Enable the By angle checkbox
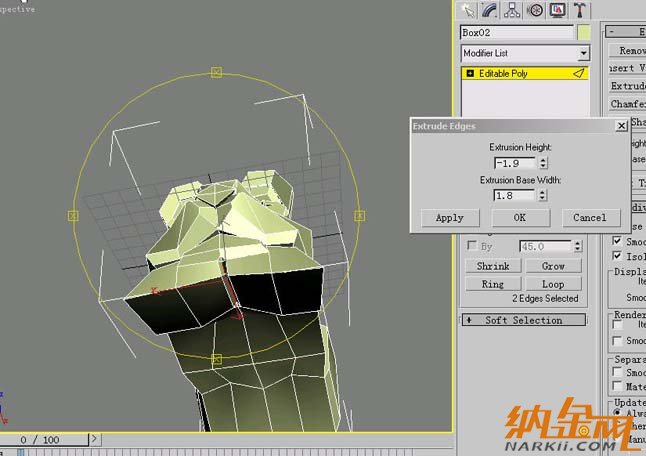The width and height of the screenshot is (646, 456). tap(472, 246)
